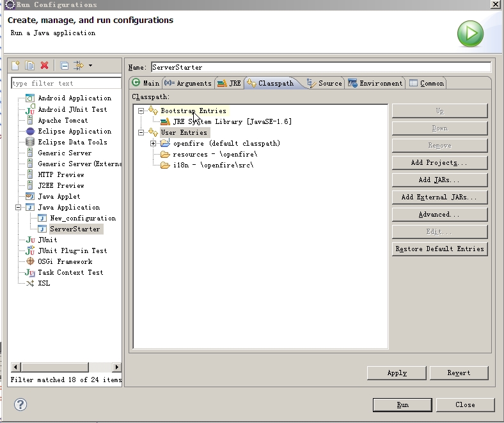
Task: Open help via question mark icon
Action: pyautogui.click(x=20, y=404)
